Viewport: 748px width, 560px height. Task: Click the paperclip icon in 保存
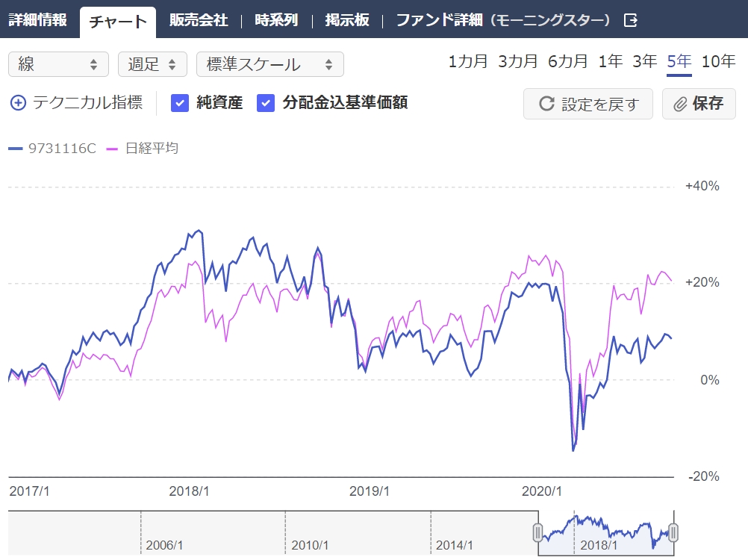click(x=680, y=104)
